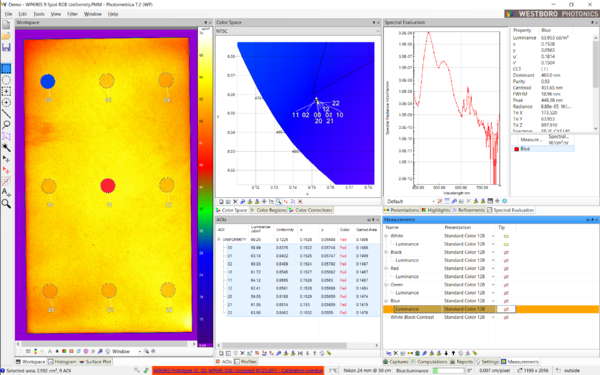
Task: Switch to the Profiles tab
Action: (245, 362)
